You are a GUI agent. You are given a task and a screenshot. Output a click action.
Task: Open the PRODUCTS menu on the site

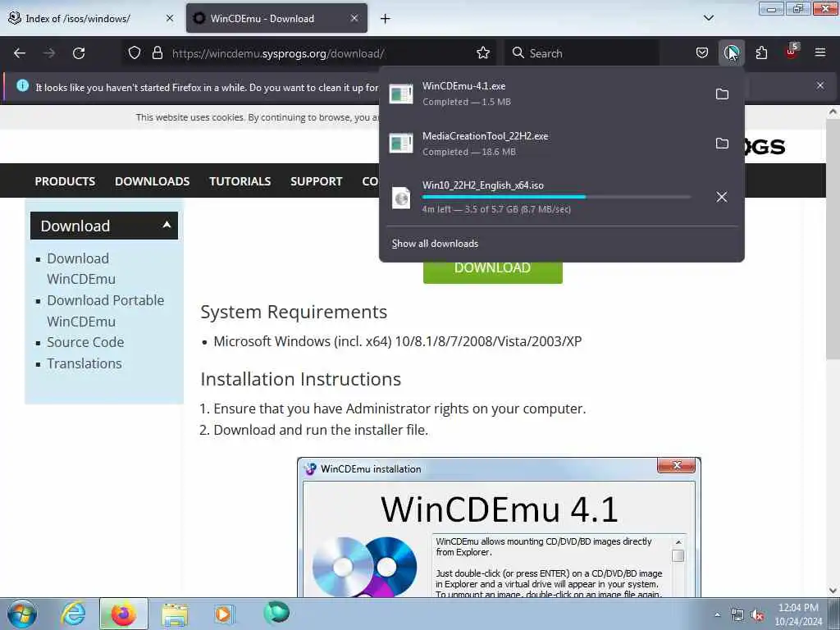[65, 181]
